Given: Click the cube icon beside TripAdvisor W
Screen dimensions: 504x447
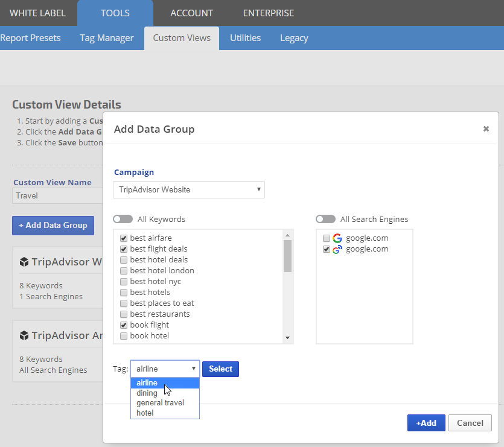Looking at the screenshot, I should tap(24, 262).
